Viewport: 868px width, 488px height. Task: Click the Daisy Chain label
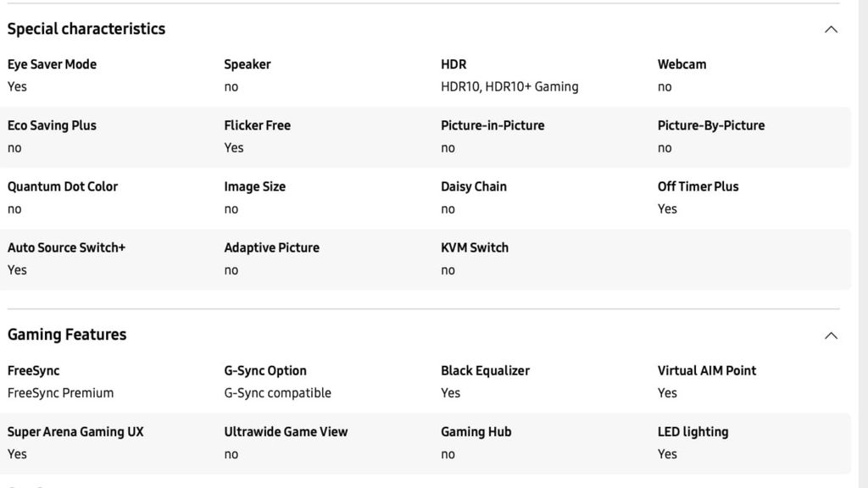coord(473,186)
